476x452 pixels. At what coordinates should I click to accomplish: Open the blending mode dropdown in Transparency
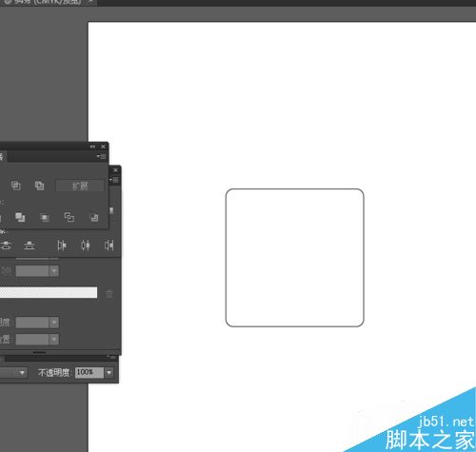(x=22, y=372)
